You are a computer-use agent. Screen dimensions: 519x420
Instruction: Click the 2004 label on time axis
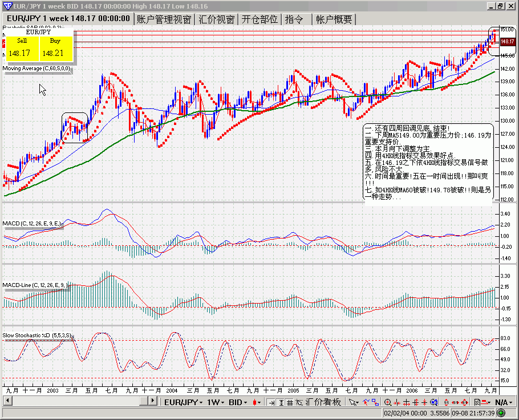[x=172, y=391]
